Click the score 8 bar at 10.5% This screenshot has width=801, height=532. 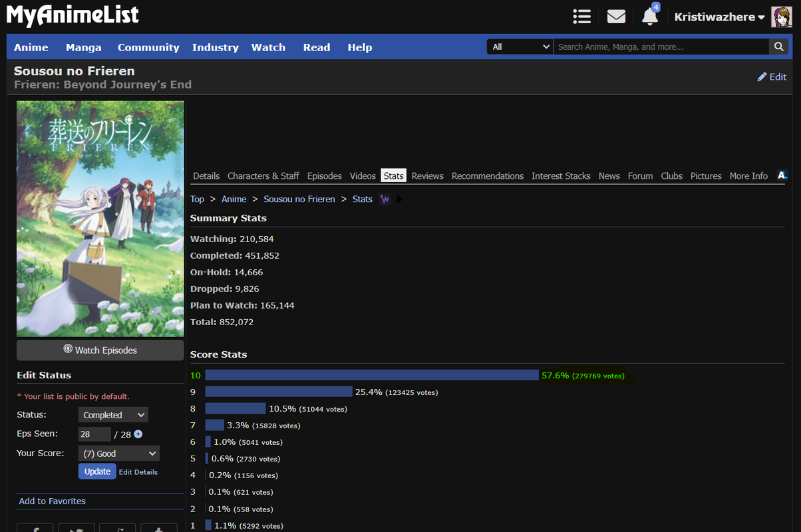click(236, 409)
